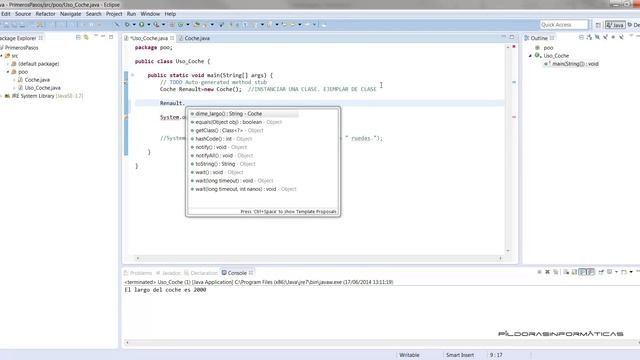Click Remove Launch X icon in Console

[547, 272]
